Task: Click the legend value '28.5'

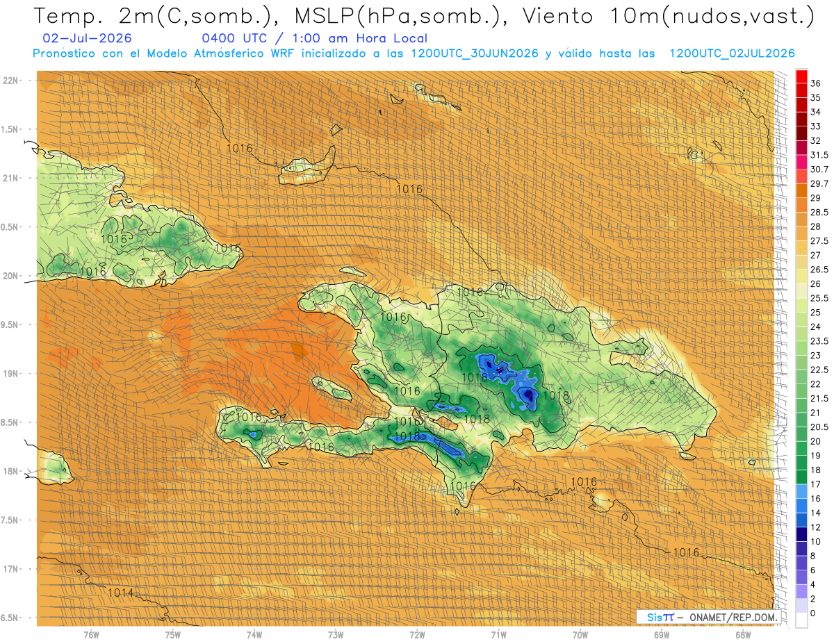Action: 819,213
